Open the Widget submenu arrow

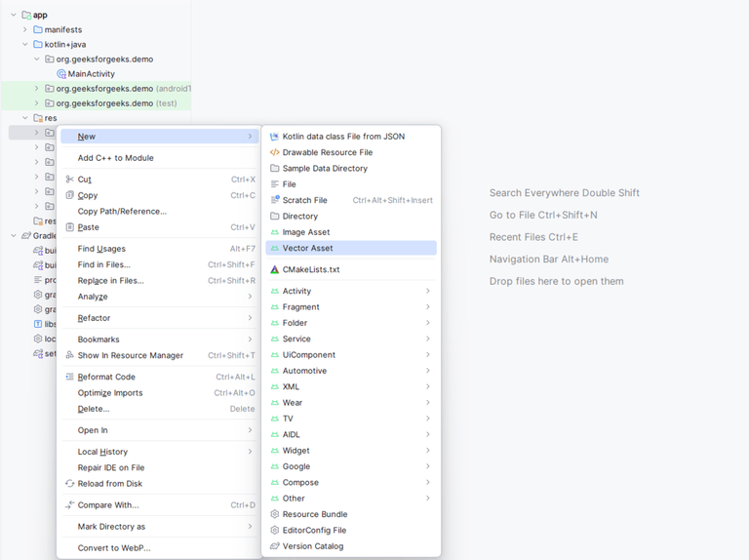click(x=428, y=451)
